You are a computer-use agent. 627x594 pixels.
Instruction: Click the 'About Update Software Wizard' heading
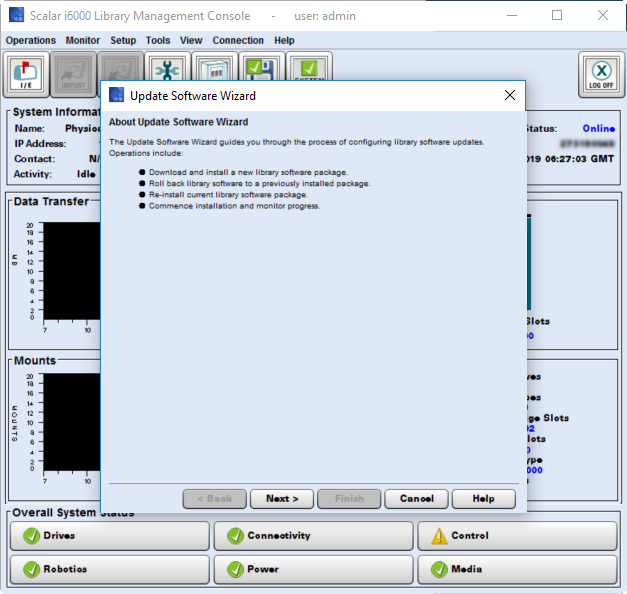[x=178, y=122]
